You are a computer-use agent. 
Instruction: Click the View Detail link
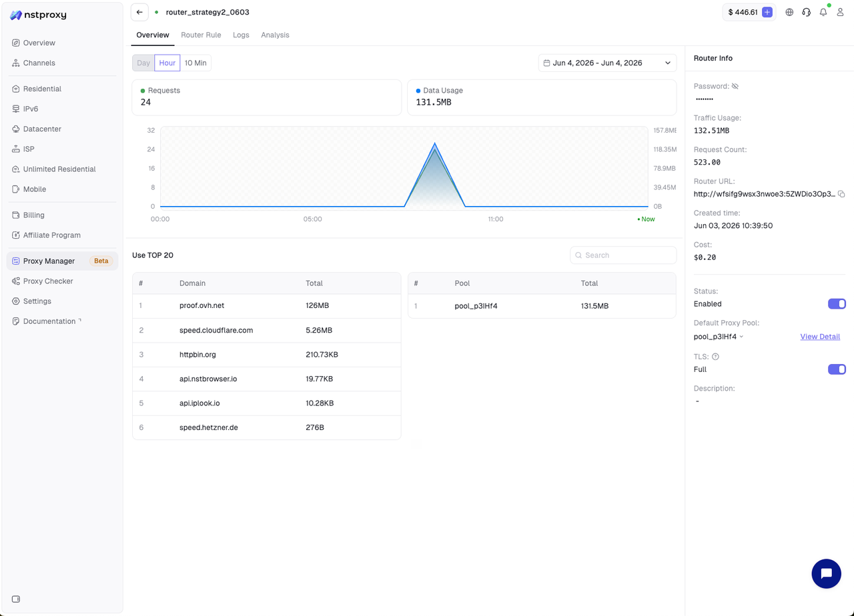coord(820,337)
